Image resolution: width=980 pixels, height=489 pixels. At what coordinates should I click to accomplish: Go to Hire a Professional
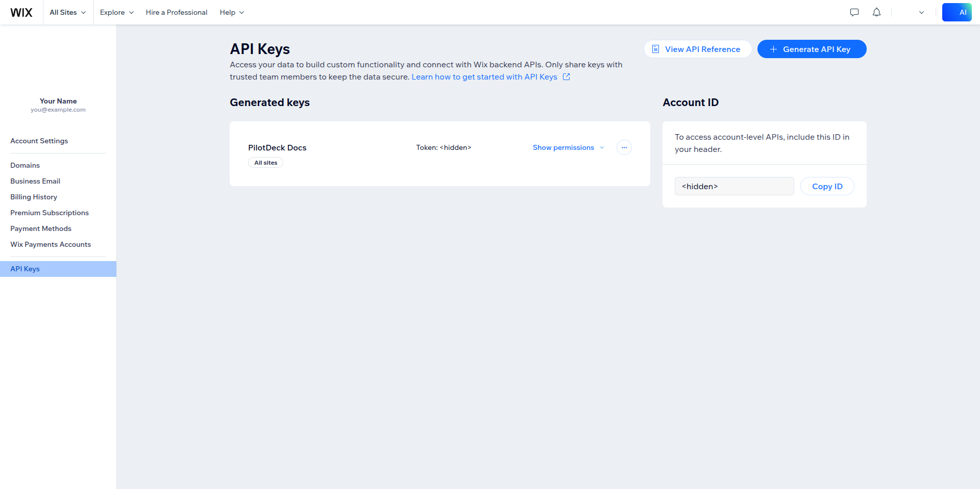(x=177, y=12)
